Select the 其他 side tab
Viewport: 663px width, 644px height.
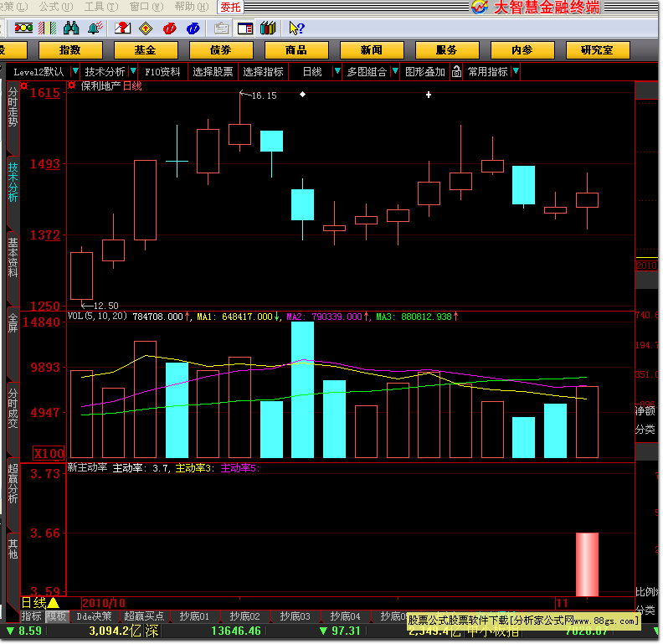13,549
